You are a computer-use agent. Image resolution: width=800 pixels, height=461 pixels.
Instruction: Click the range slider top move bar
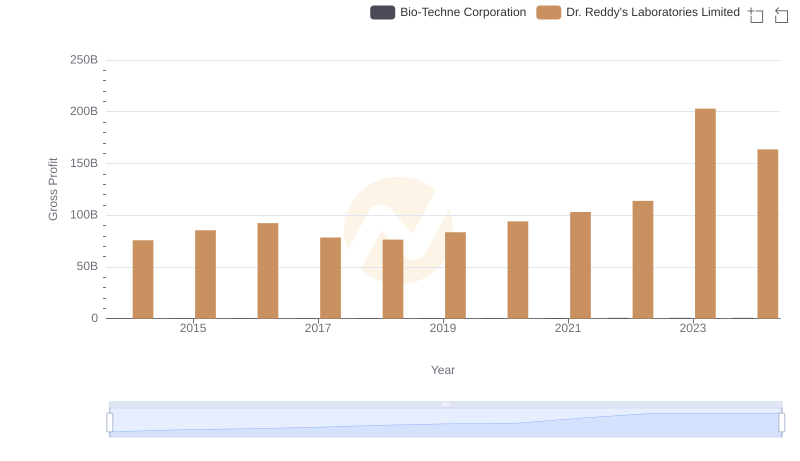pos(445,404)
